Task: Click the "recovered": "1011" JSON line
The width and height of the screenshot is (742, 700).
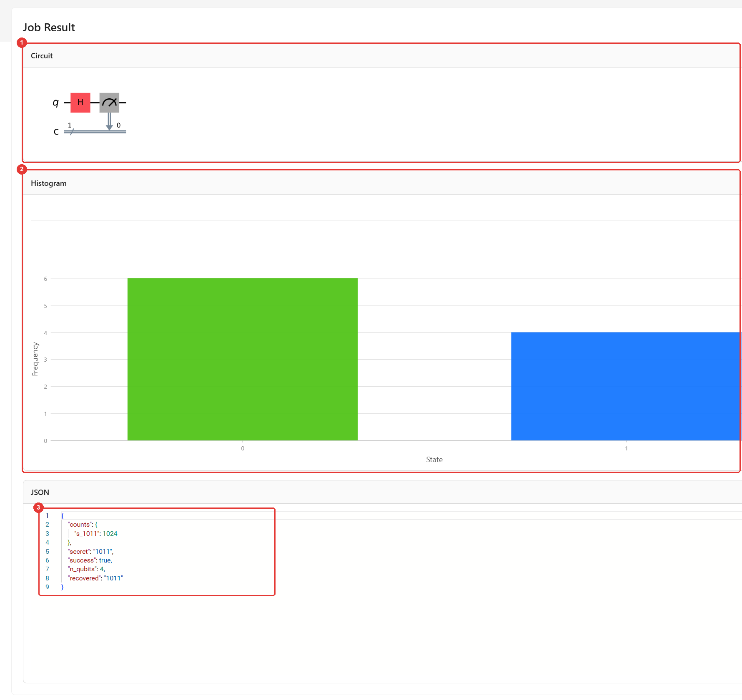Action: click(x=95, y=578)
